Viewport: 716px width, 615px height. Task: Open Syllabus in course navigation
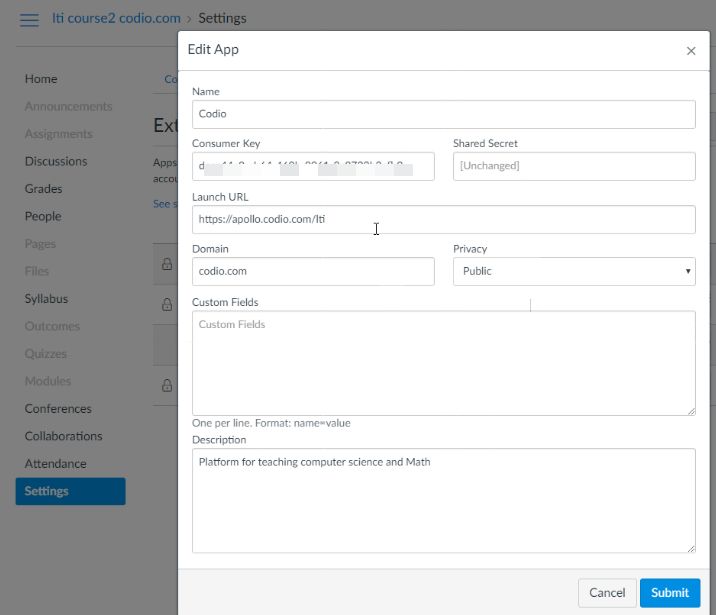pyautogui.click(x=46, y=299)
